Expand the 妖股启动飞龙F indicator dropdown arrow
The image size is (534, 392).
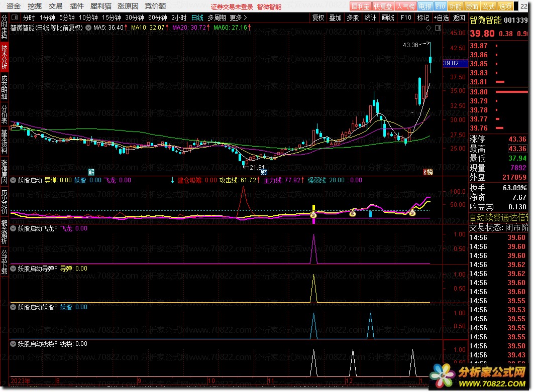13,228
